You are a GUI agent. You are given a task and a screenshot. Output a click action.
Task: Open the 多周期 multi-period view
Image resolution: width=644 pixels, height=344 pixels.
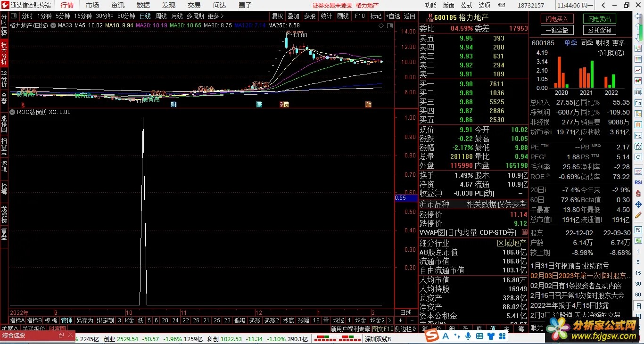tap(195, 16)
